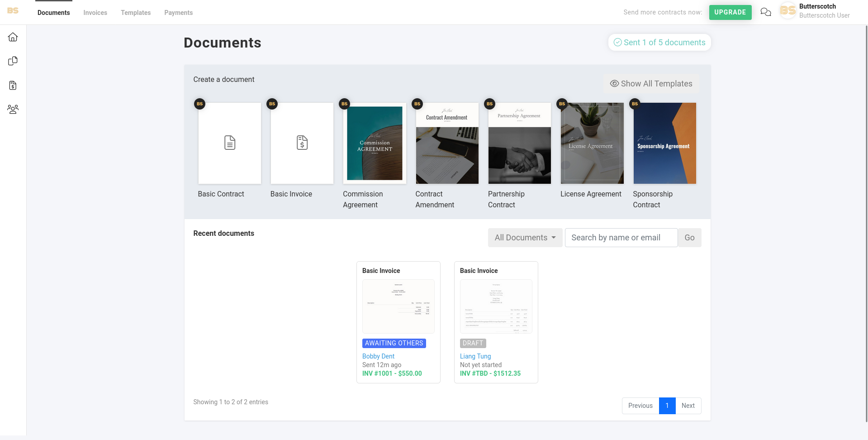Screen dimensions: 868x440
Task: Switch to the Invoices tab
Action: tap(95, 13)
